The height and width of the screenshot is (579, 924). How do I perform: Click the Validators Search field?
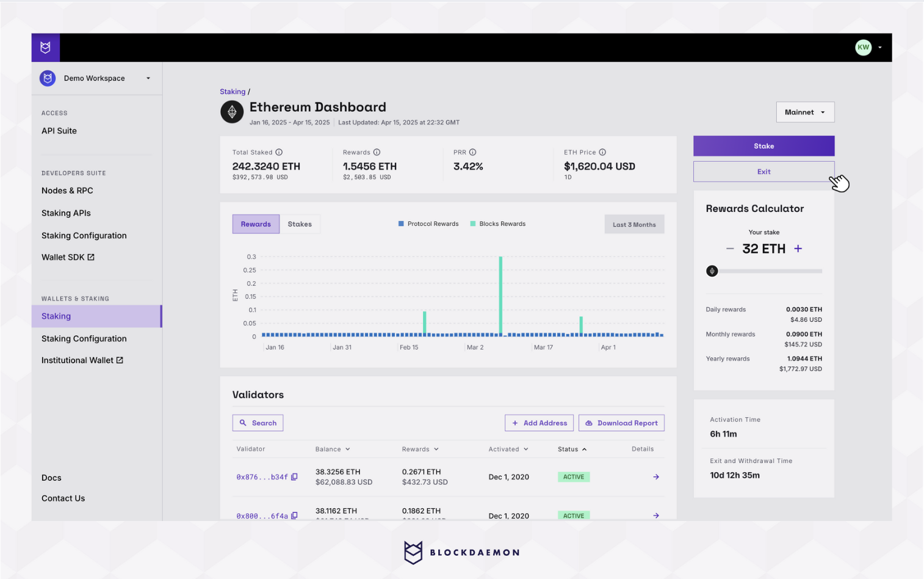click(x=258, y=423)
